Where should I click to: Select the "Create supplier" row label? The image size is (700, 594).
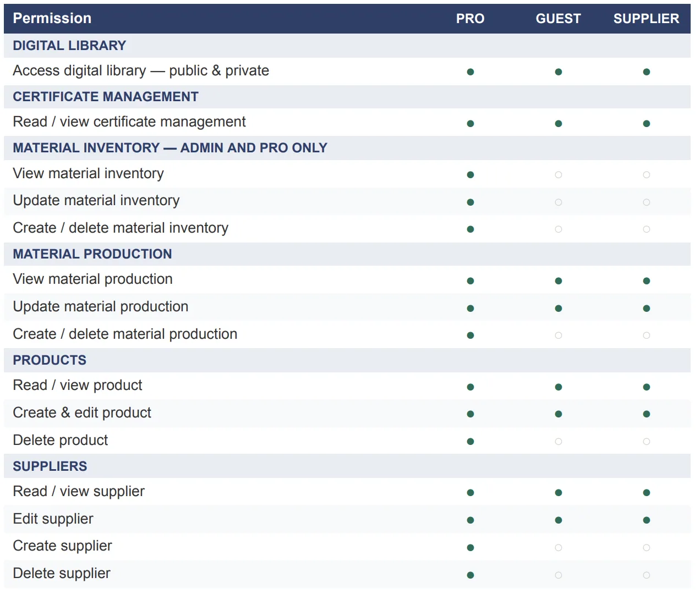click(x=63, y=546)
